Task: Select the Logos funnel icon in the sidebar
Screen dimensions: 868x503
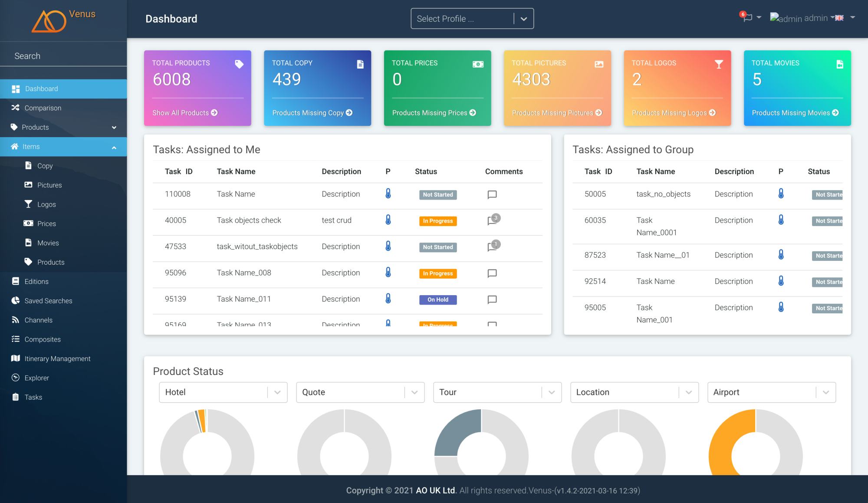Action: [29, 204]
